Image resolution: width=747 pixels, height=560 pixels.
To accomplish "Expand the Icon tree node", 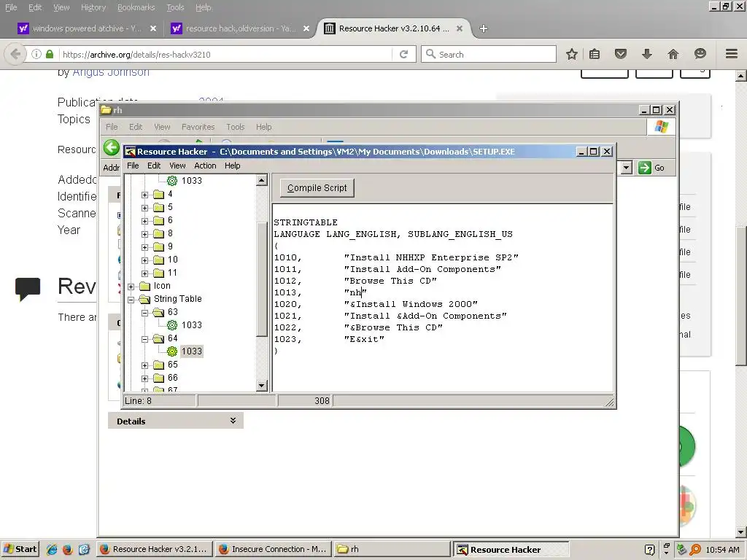I will [x=131, y=287].
